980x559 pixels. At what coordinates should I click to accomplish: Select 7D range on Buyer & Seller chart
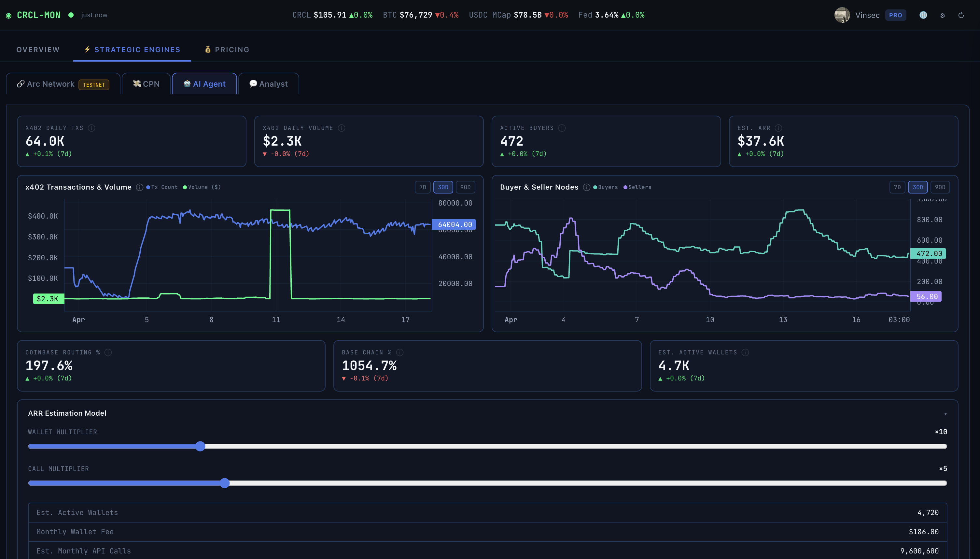pyautogui.click(x=897, y=187)
